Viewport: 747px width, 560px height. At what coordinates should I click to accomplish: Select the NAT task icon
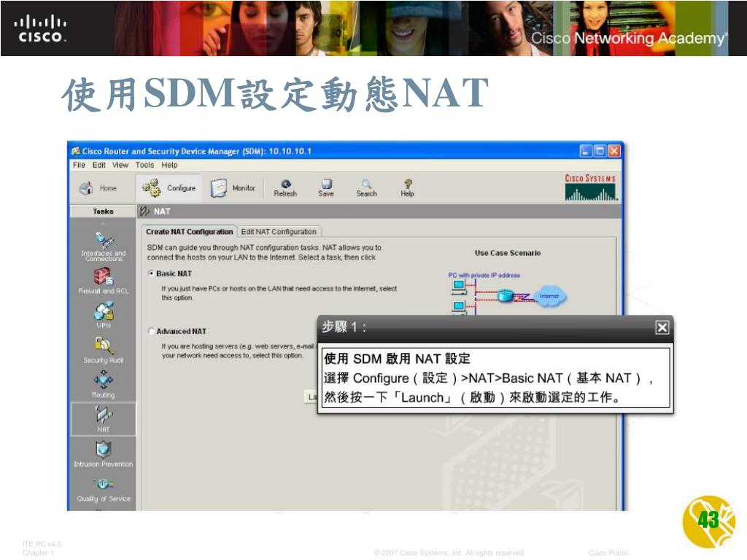click(104, 419)
